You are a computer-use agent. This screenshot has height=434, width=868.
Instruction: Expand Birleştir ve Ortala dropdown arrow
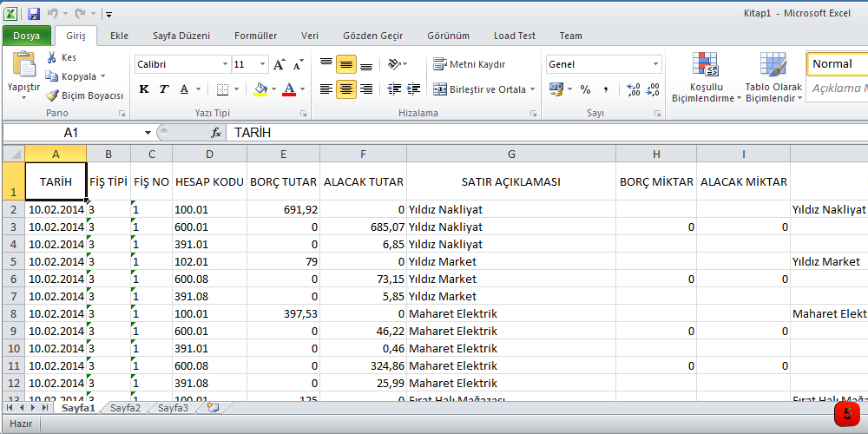pos(533,89)
